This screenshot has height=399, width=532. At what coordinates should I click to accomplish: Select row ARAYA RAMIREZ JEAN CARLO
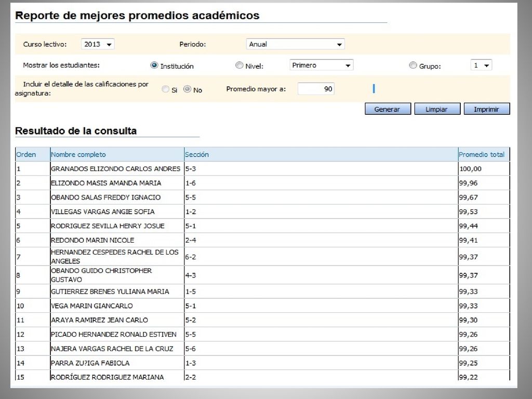262,320
